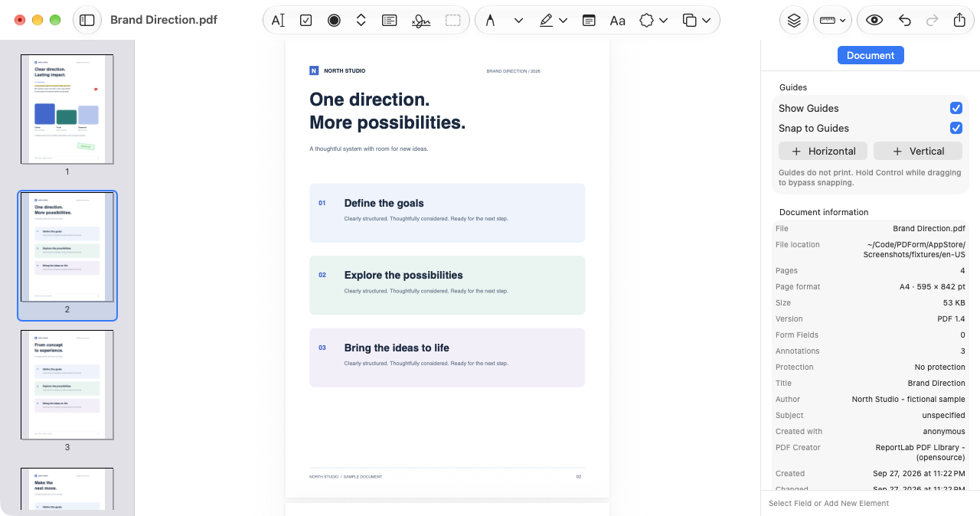The height and width of the screenshot is (516, 980).
Task: Click the author 'North Studio - fictional sample'
Action: point(909,400)
